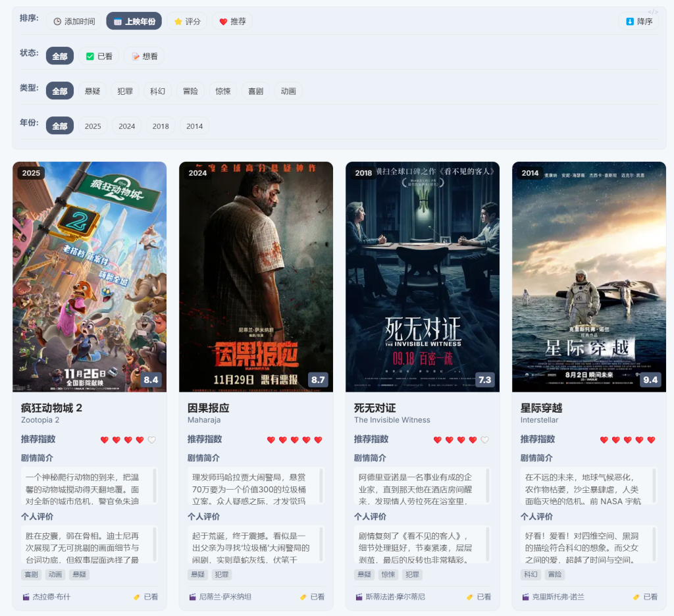Filter status by 已看 watched

pos(99,56)
